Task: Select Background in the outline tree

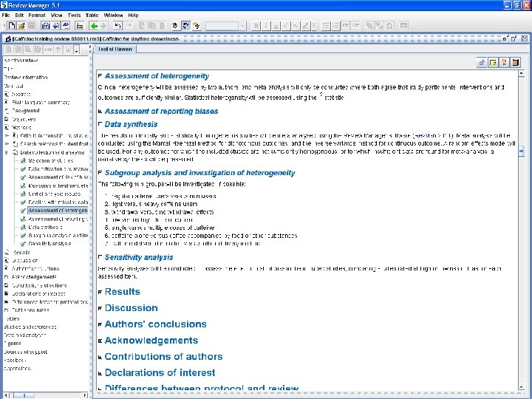Action: (26, 111)
